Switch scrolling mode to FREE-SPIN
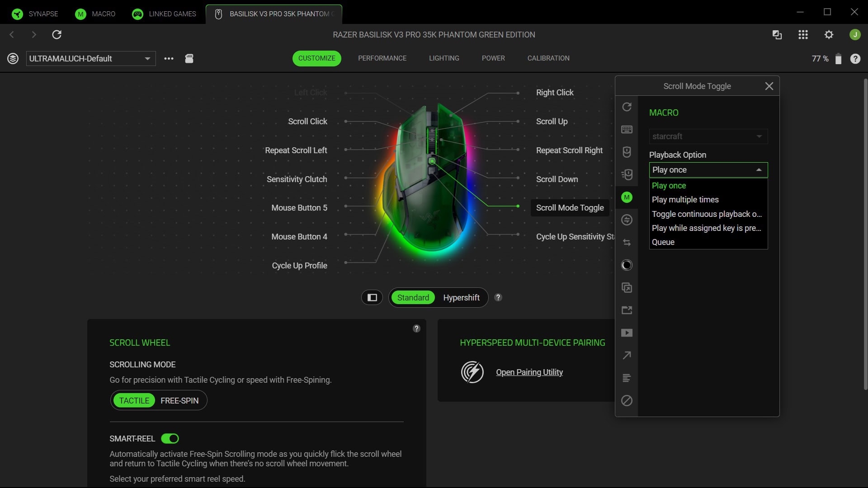868x488 pixels. pyautogui.click(x=179, y=400)
